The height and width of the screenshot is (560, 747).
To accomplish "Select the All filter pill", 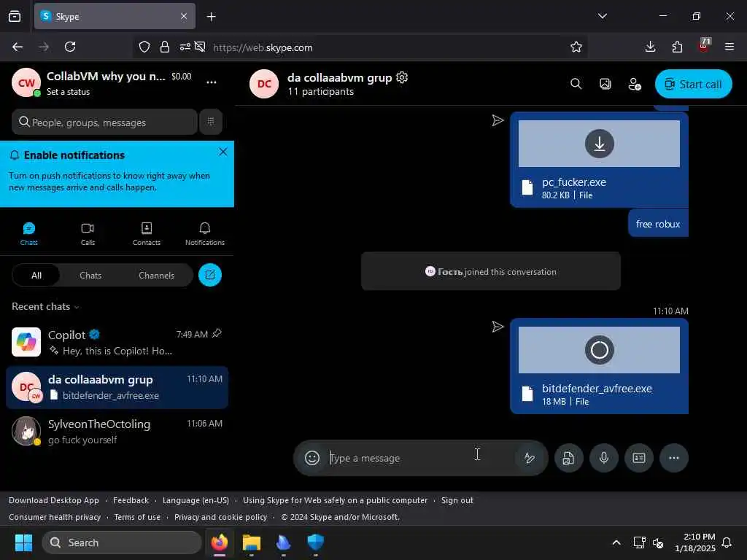I will [x=36, y=275].
